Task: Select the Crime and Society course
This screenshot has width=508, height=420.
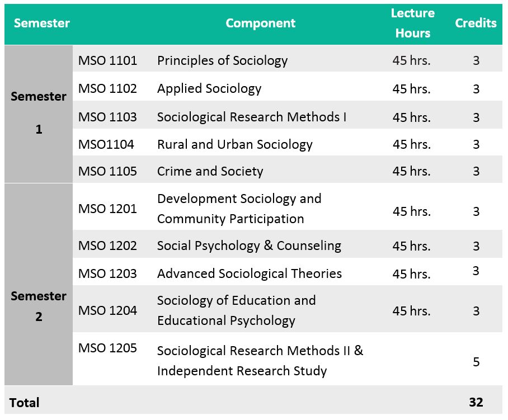Action: pos(210,171)
